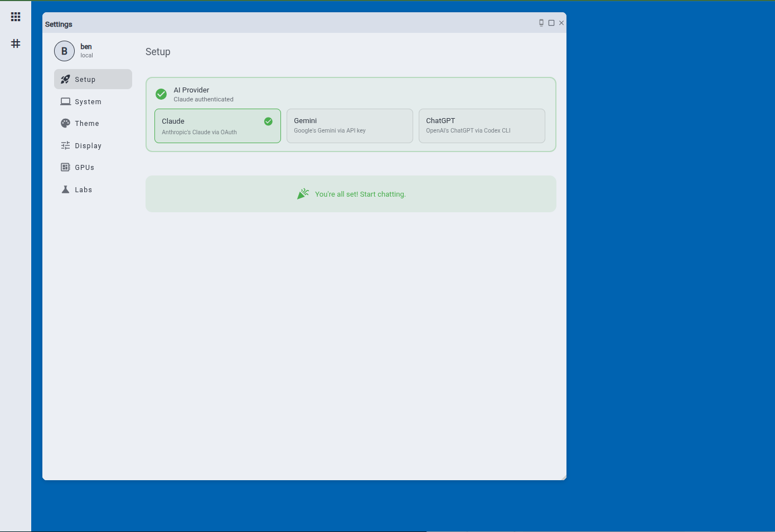Click the phone icon in the title bar

540,23
